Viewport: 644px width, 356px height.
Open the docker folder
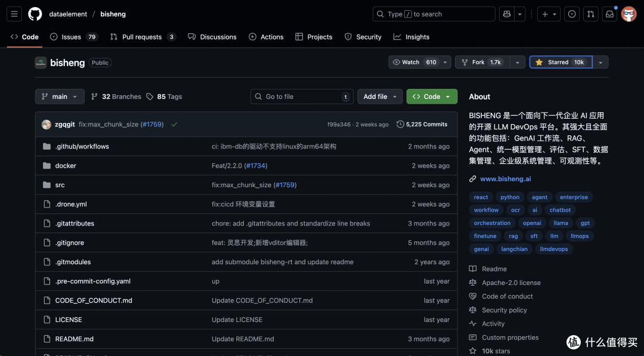(66, 165)
